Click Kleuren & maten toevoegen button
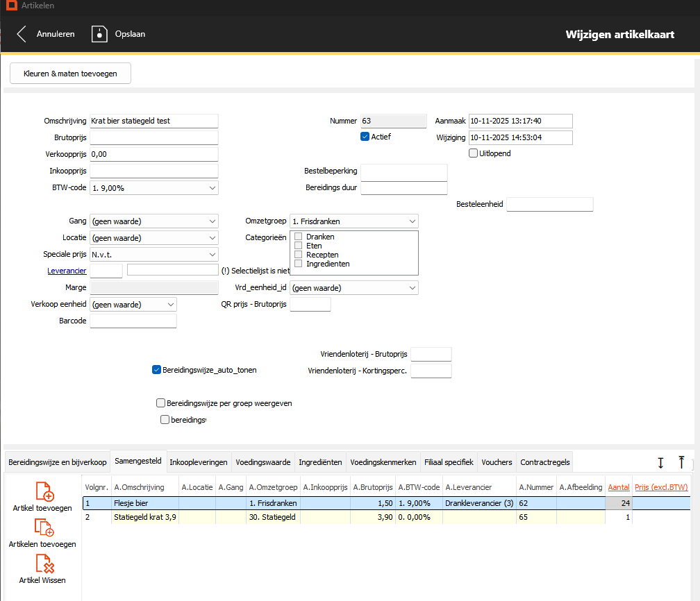The height and width of the screenshot is (601, 700). (x=70, y=74)
